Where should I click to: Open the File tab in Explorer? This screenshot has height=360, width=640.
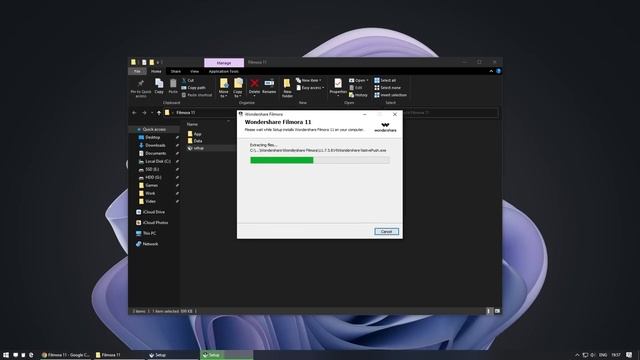[137, 71]
